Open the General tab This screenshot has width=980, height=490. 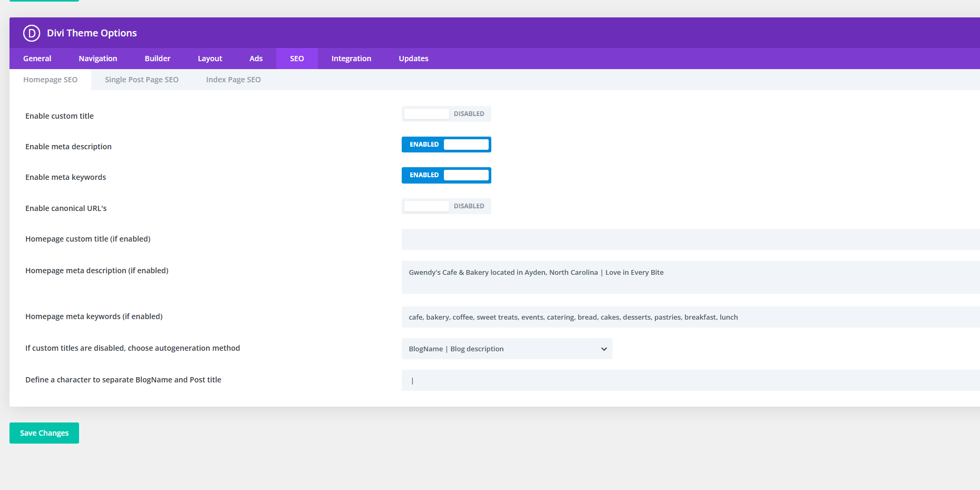[37, 59]
